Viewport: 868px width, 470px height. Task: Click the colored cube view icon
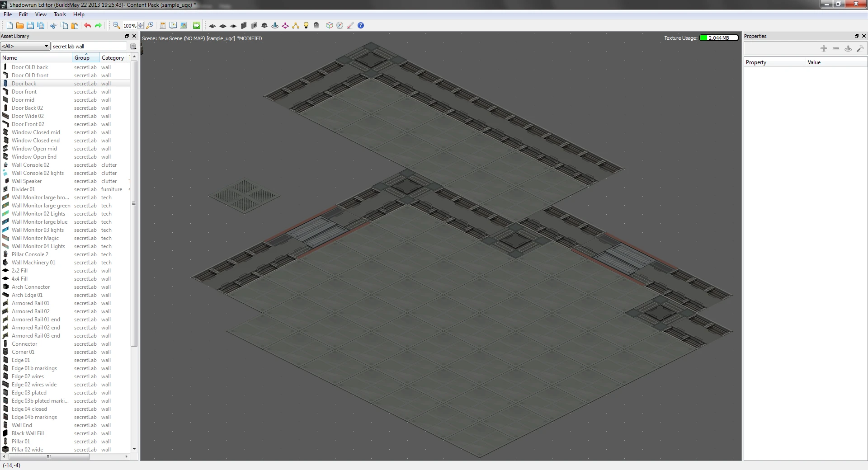point(330,26)
